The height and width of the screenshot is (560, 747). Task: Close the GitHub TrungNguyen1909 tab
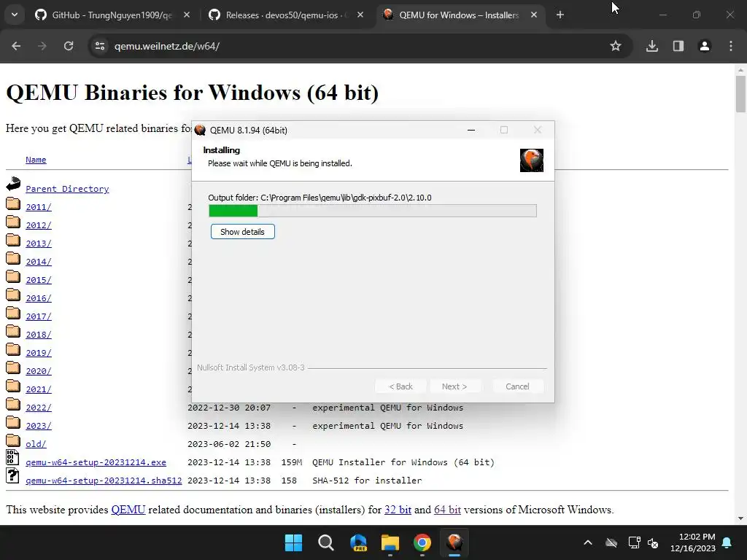(187, 15)
